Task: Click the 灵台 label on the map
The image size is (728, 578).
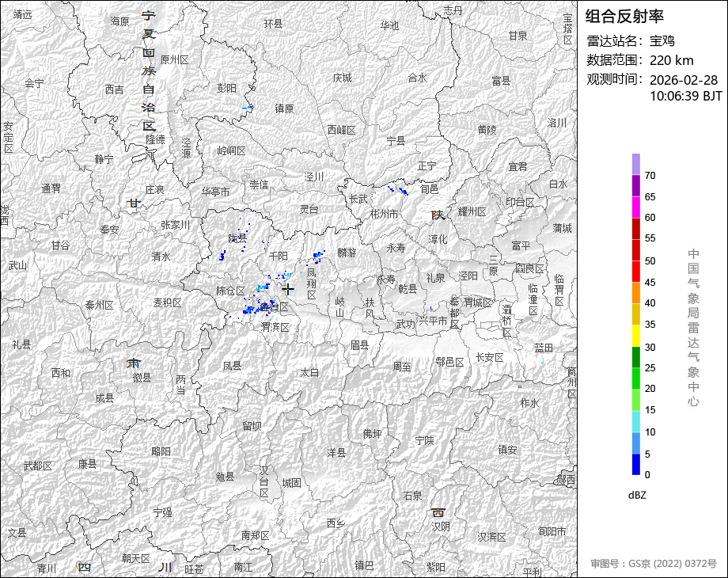Action: pyautogui.click(x=309, y=210)
